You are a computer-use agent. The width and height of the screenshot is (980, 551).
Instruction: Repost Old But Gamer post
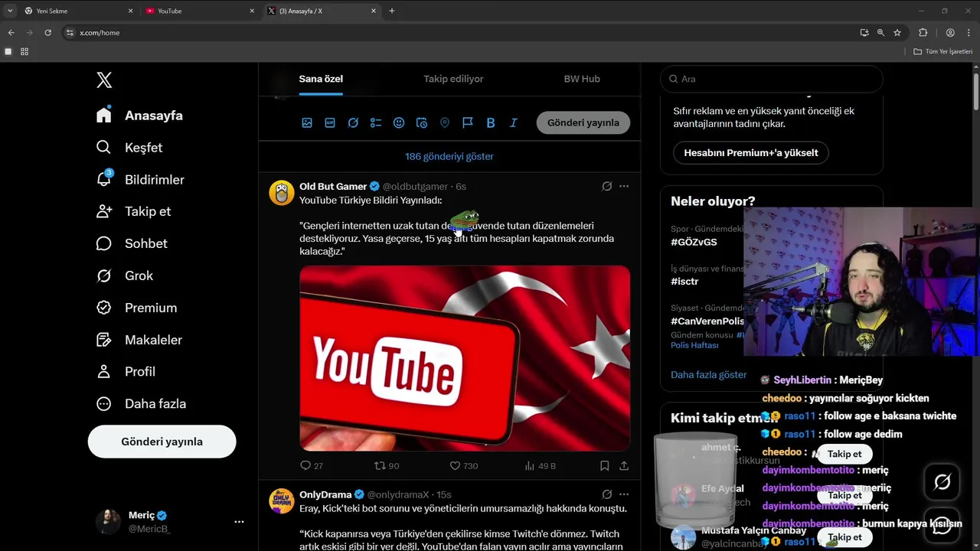tap(387, 465)
